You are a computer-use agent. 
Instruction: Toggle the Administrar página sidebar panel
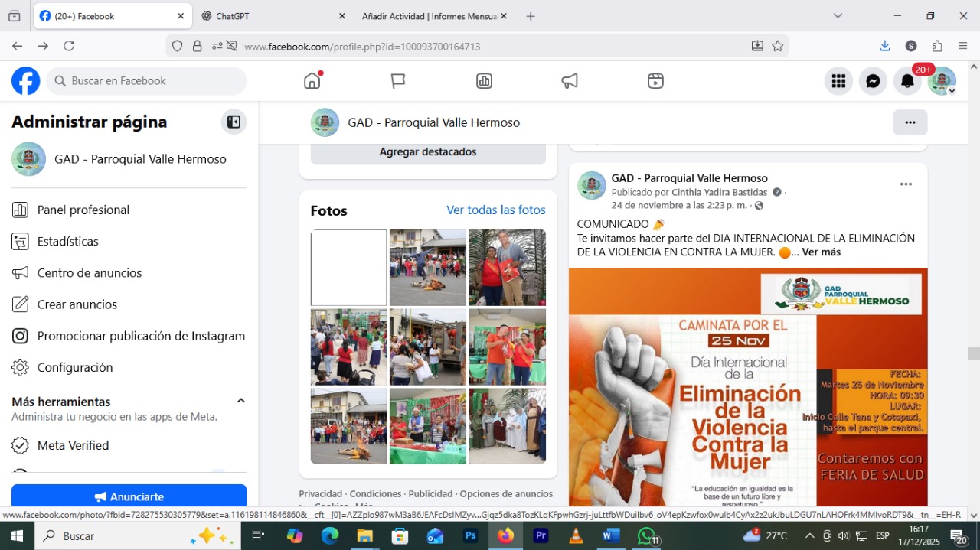click(x=234, y=122)
